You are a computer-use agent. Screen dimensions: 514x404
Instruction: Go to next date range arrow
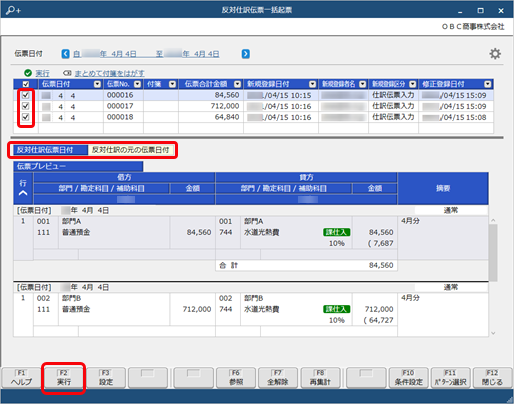coord(245,54)
